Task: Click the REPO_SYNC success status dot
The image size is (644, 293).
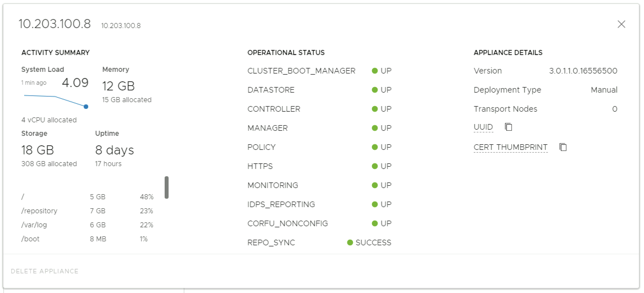Action: (350, 242)
